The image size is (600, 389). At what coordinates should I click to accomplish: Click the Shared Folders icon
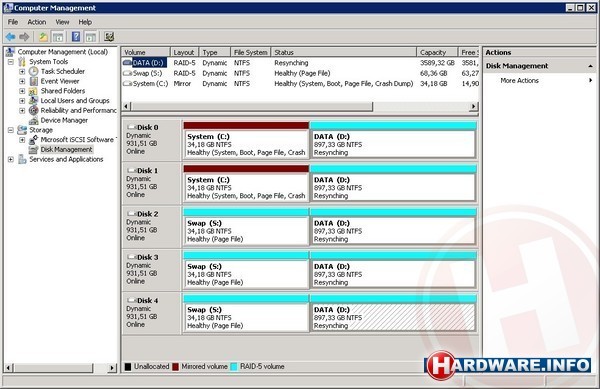point(34,91)
